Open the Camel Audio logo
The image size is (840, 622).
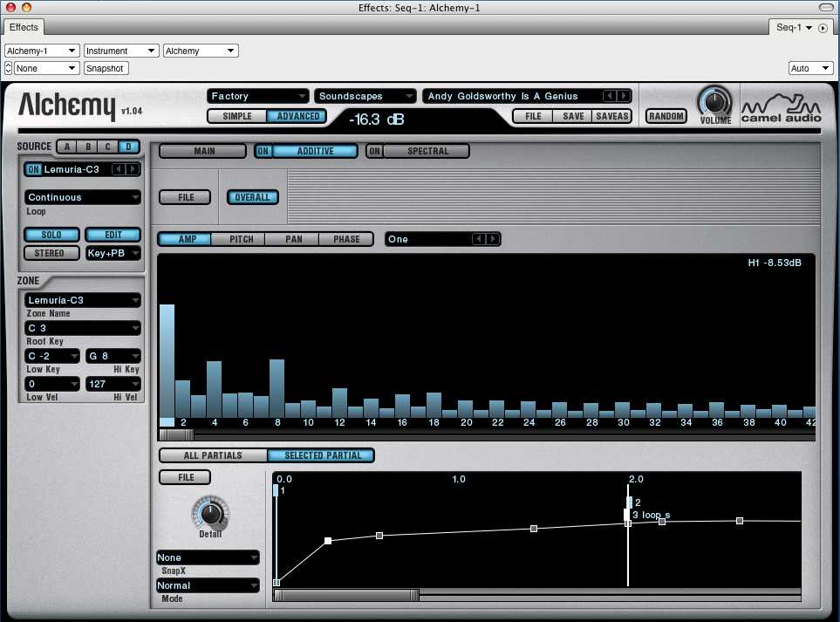click(x=781, y=108)
